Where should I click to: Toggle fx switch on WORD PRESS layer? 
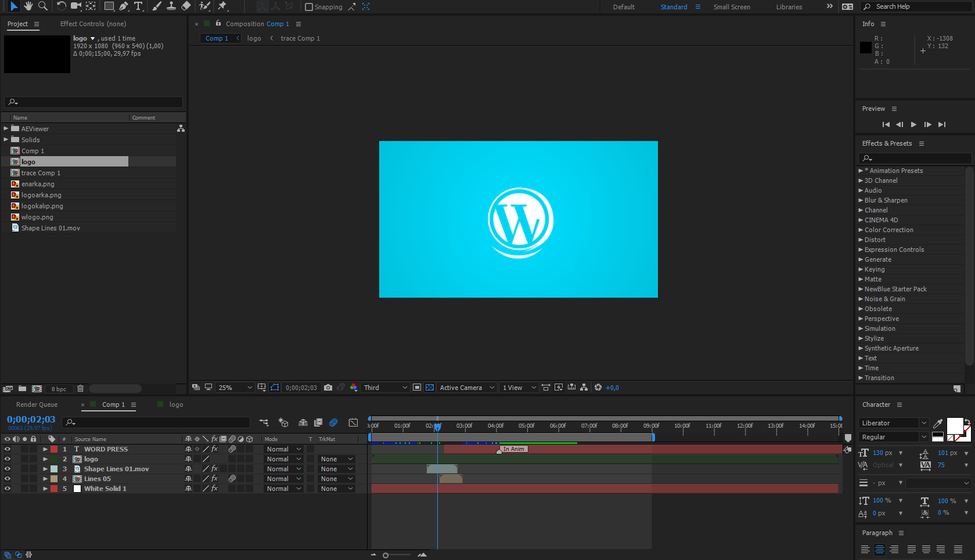214,449
